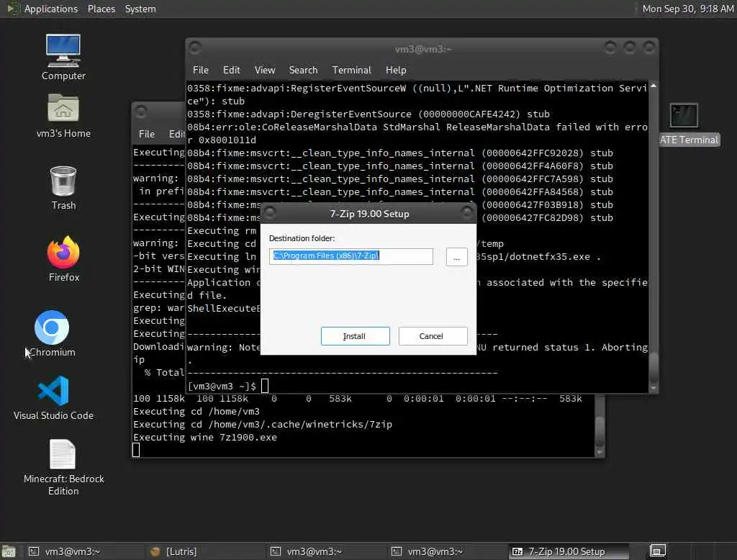737x560 pixels.
Task: Open the View menu in front terminal
Action: [x=265, y=70]
